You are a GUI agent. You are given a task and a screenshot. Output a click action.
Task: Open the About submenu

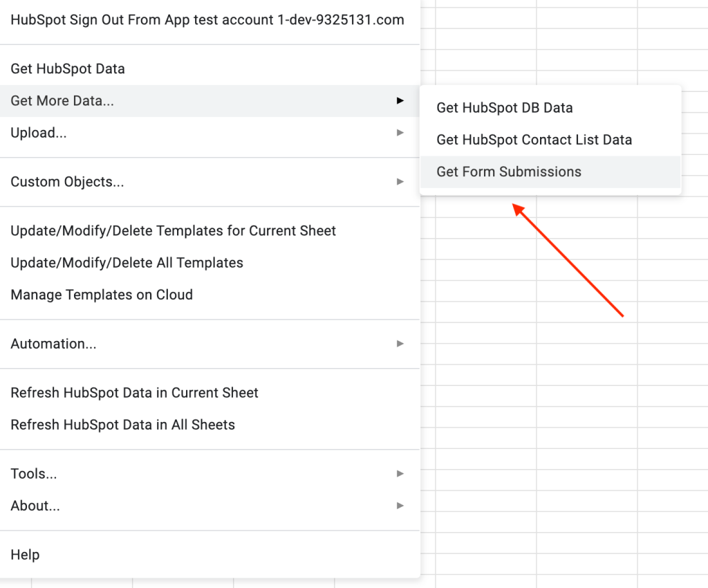(35, 506)
